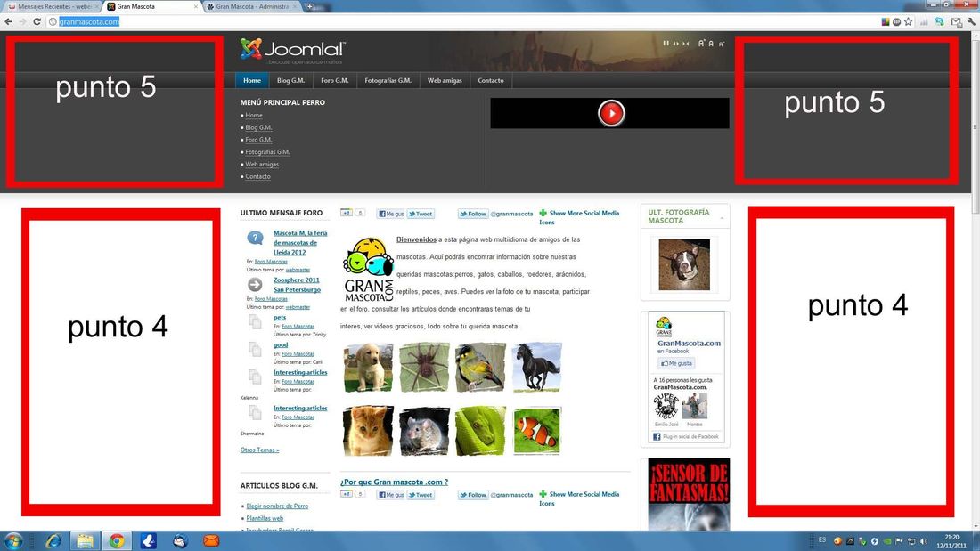Open the 'pets' forum post
This screenshot has height=551, width=980.
click(280, 318)
